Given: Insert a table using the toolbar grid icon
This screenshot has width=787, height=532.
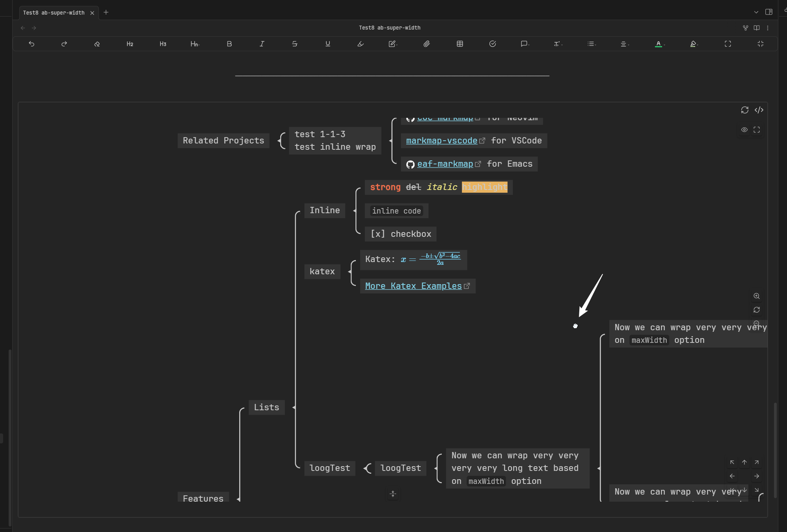Looking at the screenshot, I should tap(460, 44).
